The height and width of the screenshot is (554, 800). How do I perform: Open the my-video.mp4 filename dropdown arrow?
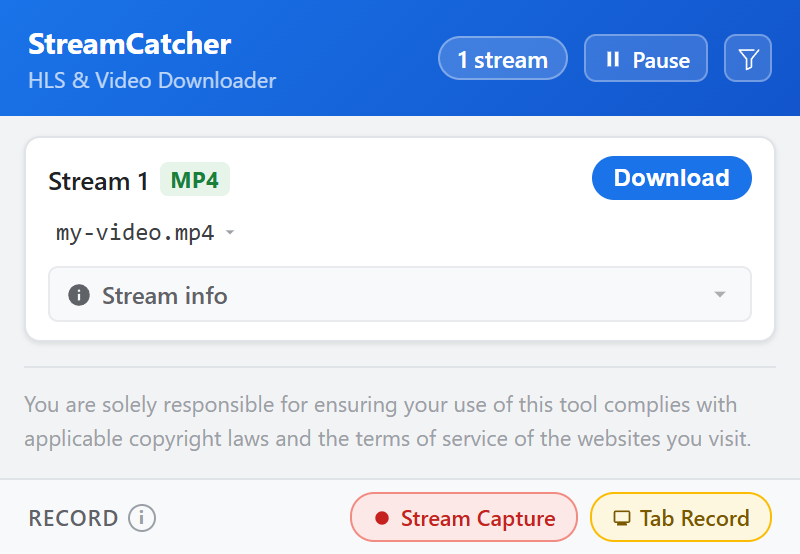230,233
